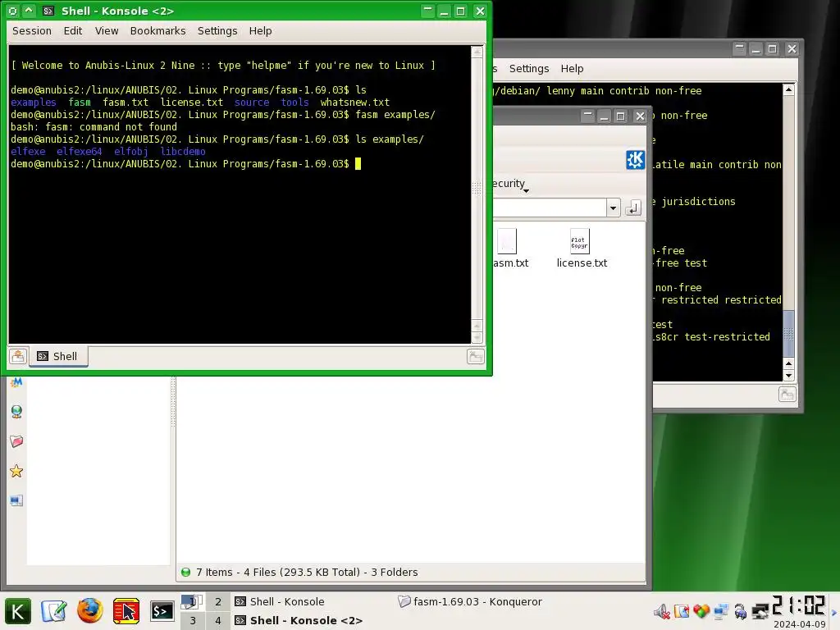Open the KDE K menu launcher
Viewport: 840px width, 630px height.
[x=18, y=610]
